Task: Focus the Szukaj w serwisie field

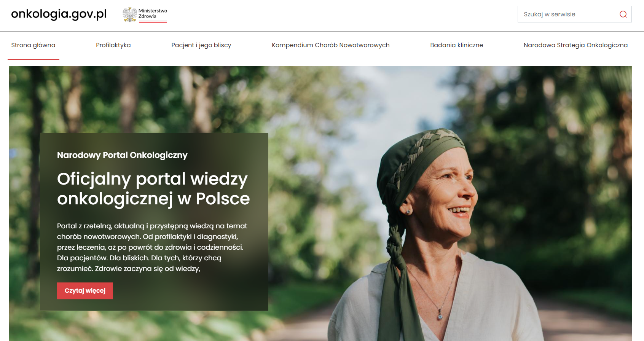Action: tap(574, 14)
